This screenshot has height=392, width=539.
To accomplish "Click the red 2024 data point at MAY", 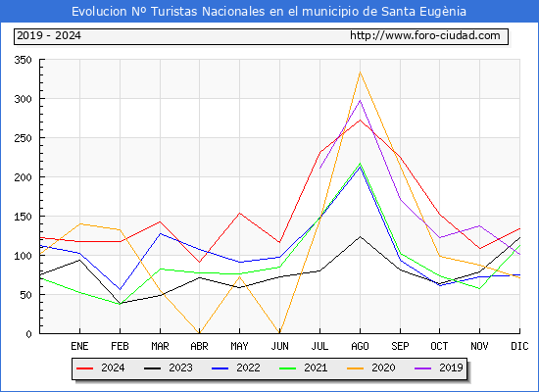I will pyautogui.click(x=239, y=214).
